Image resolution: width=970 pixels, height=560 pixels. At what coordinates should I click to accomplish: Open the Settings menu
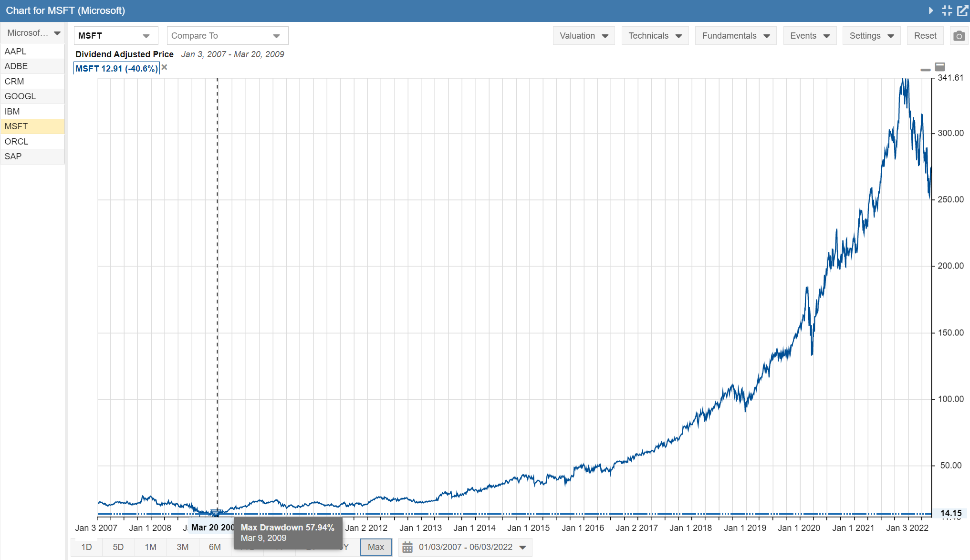point(871,36)
